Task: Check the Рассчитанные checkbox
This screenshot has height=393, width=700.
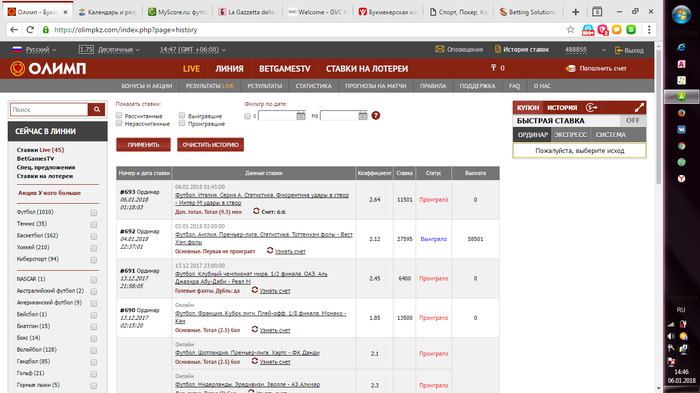Action: click(119, 116)
